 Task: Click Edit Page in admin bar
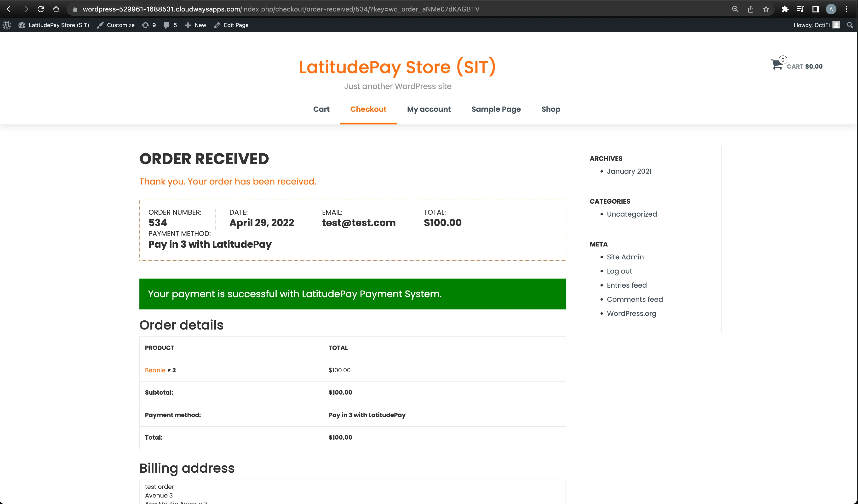[231, 25]
